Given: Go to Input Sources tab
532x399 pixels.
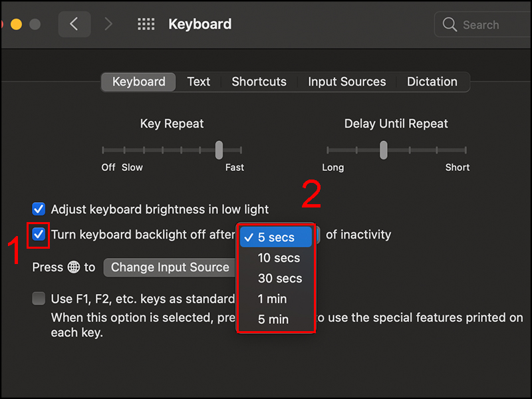Looking at the screenshot, I should [346, 82].
